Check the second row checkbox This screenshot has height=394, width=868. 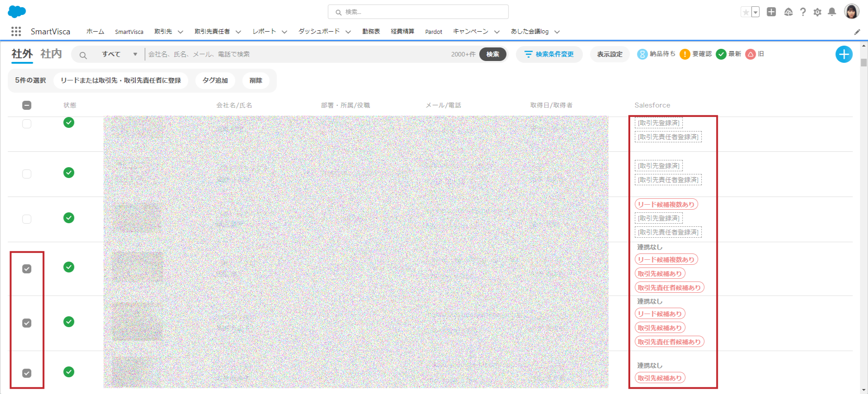pyautogui.click(x=27, y=174)
